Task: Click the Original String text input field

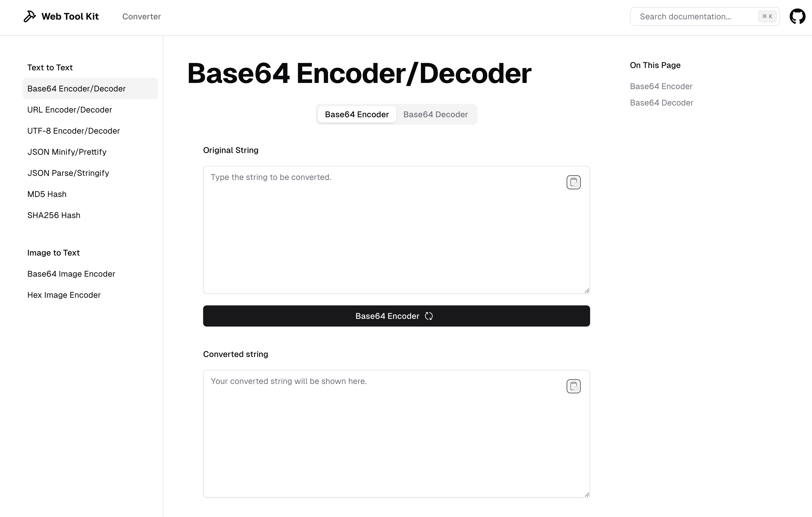Action: [396, 229]
